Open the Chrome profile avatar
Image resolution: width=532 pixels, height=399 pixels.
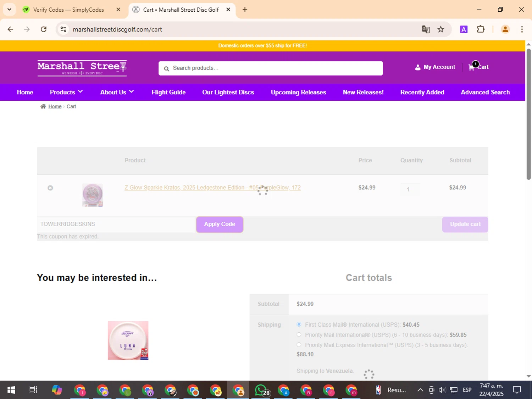tap(505, 29)
